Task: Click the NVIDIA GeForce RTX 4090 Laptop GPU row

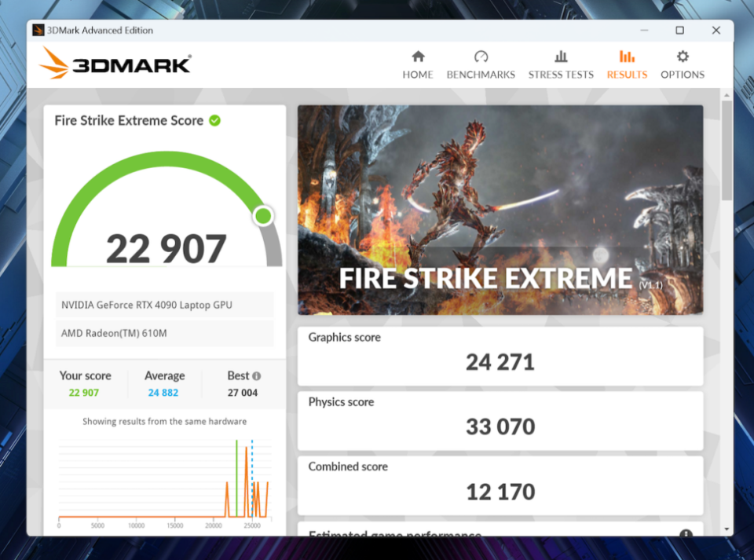Action: coord(164,305)
